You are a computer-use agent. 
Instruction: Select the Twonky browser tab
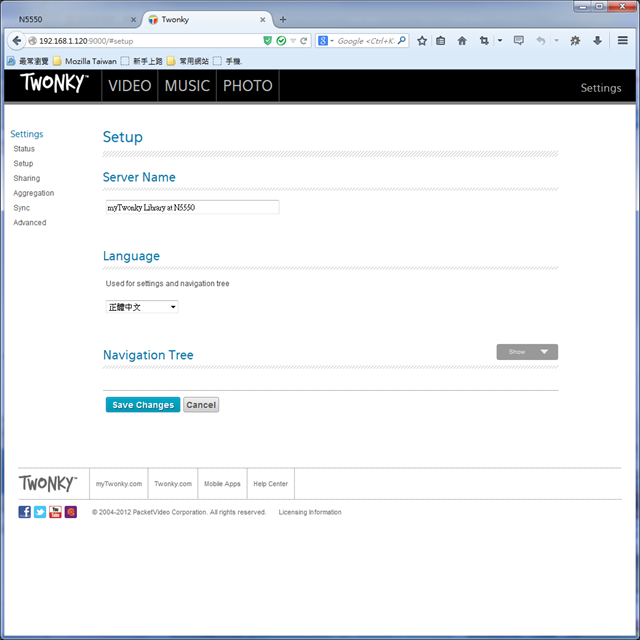coord(206,20)
